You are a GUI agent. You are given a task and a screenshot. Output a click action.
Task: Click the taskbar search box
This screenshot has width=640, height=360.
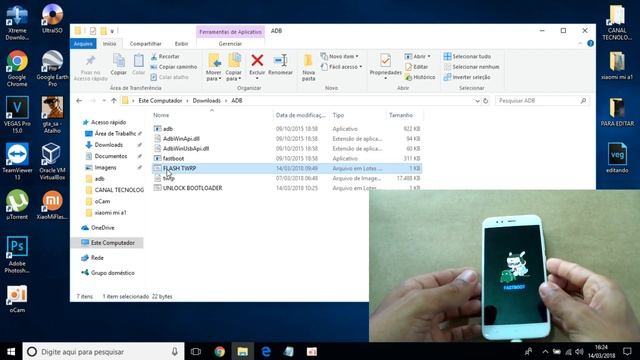[103, 351]
